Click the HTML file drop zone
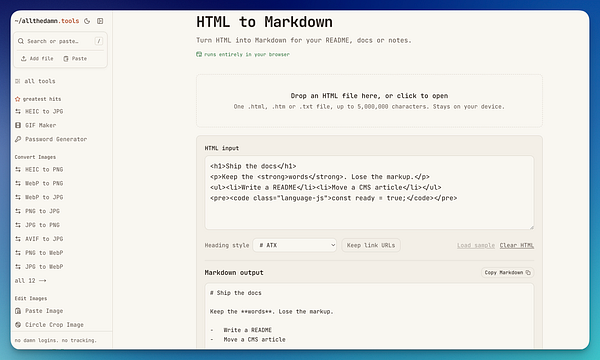600x360 pixels. pos(369,101)
